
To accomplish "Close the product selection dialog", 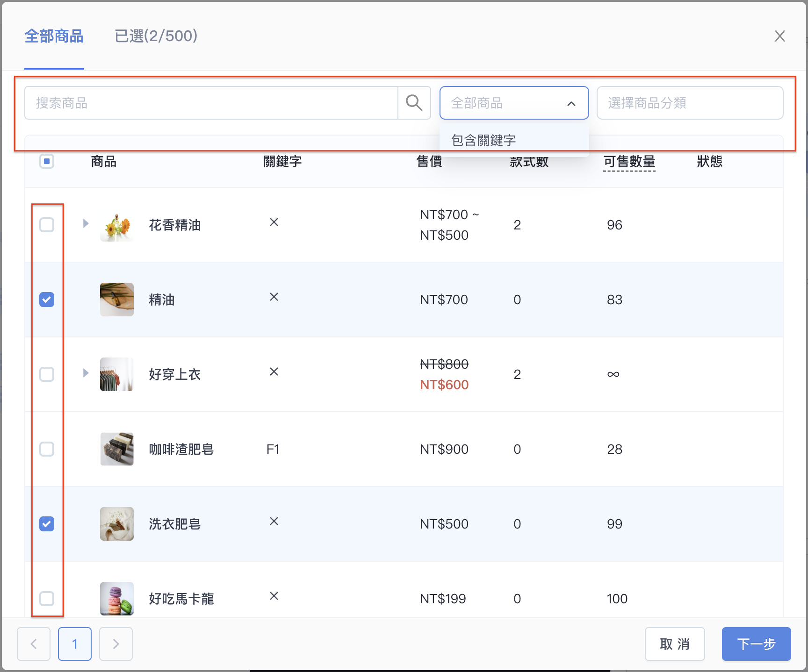I will (x=779, y=36).
